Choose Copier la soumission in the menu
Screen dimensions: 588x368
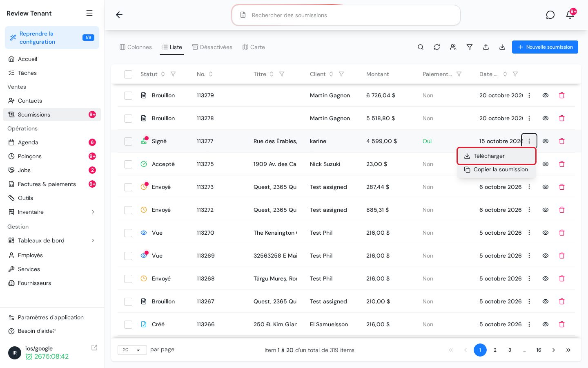[x=497, y=170]
